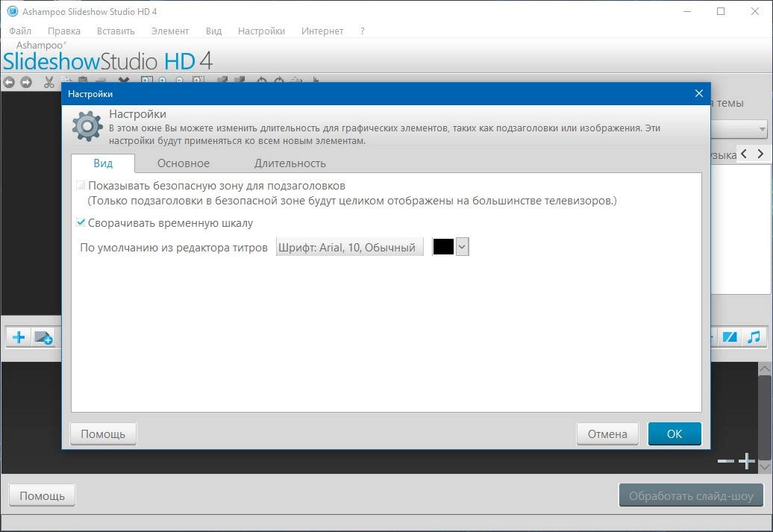Image resolution: width=773 pixels, height=532 pixels.
Task: Switch to the 'Длительность' tab
Action: (290, 163)
